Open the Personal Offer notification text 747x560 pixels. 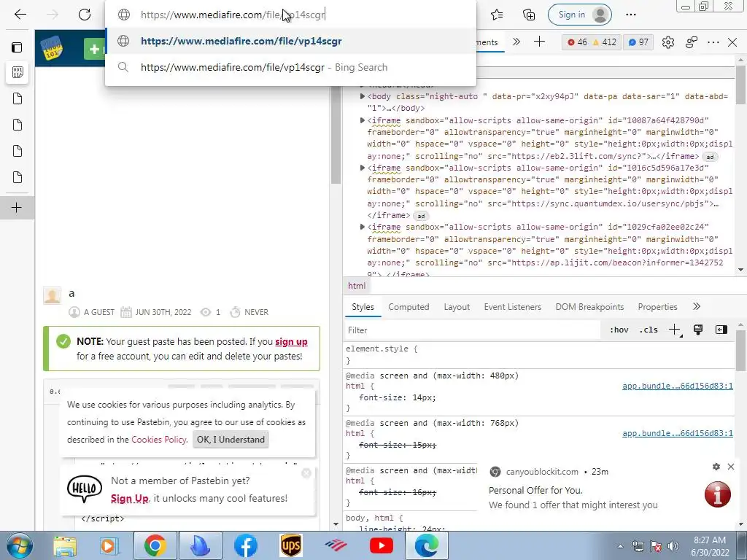[535, 490]
